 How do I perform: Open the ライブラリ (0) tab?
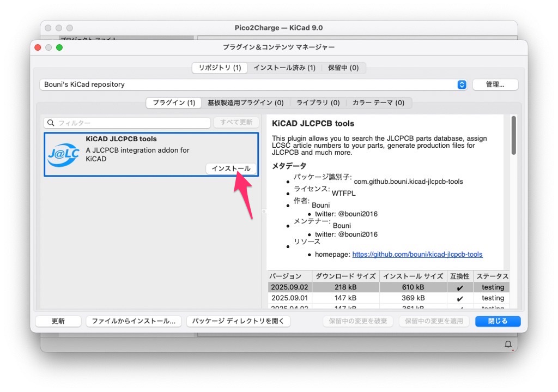[x=318, y=102]
